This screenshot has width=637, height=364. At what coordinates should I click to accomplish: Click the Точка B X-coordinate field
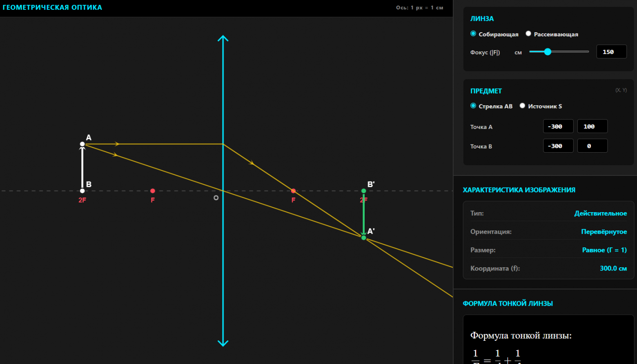point(558,146)
